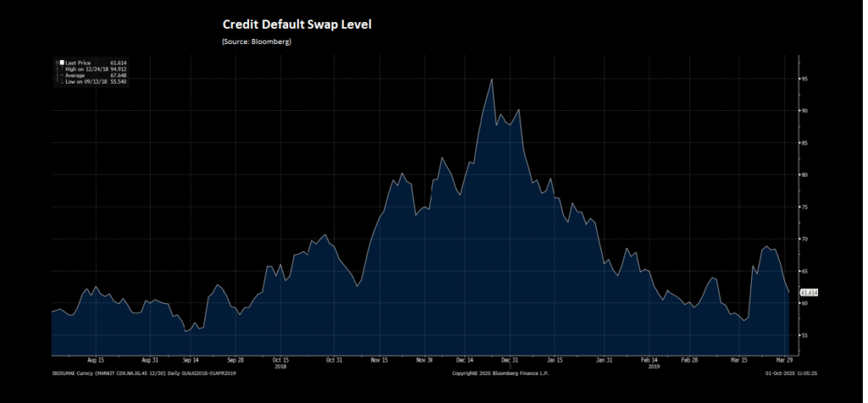Click the Low on 09/13/18 legend marker
The image size is (868, 403).
(x=61, y=81)
